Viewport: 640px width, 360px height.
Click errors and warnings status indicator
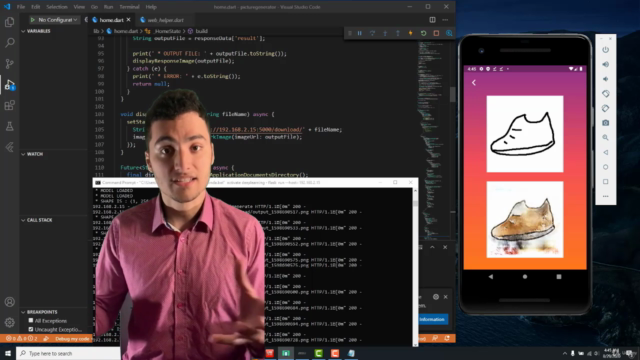[22, 339]
